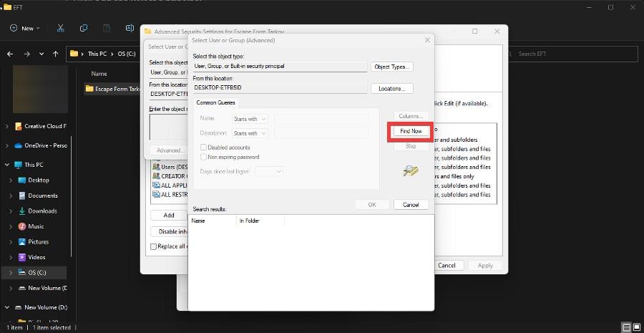The height and width of the screenshot is (333, 644).
Task: Click the Add button in Advanced Security Settings
Action: (169, 215)
